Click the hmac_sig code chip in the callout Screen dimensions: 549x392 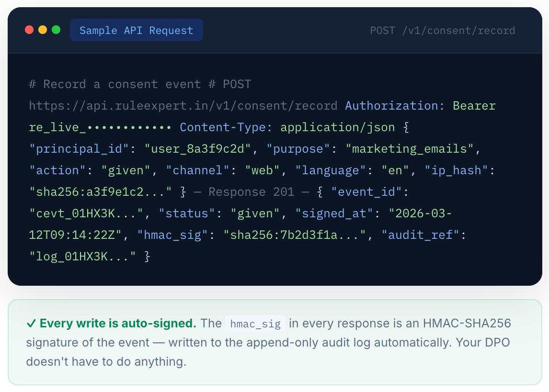pos(255,324)
